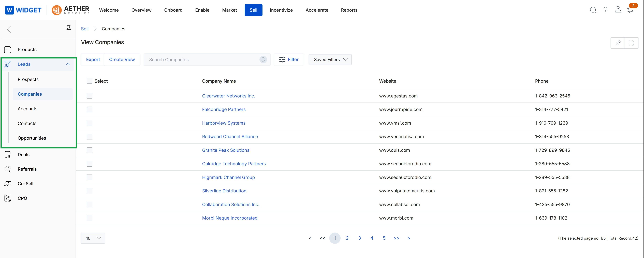The width and height of the screenshot is (644, 258).
Task: Click the Products sidebar icon
Action: click(x=8, y=50)
